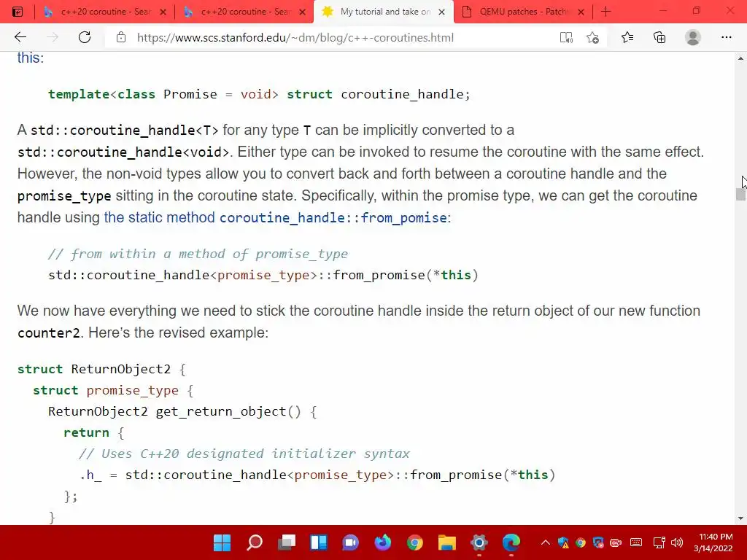
Task: Open Task View from the taskbar
Action: point(286,542)
